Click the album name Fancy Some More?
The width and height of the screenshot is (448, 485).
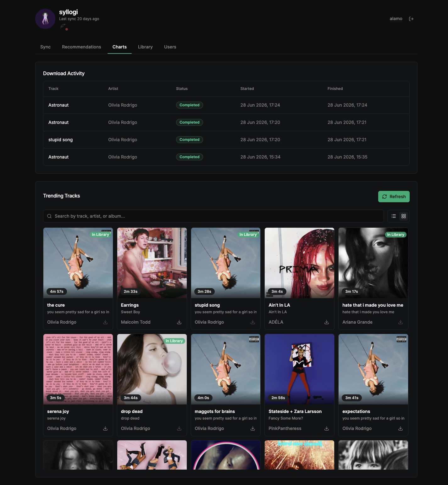pyautogui.click(x=286, y=418)
